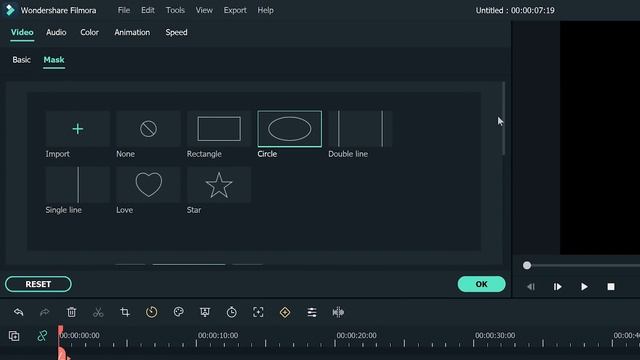Viewport: 640px width, 360px height.
Task: Click the Motion Tracking focus icon
Action: (x=258, y=312)
